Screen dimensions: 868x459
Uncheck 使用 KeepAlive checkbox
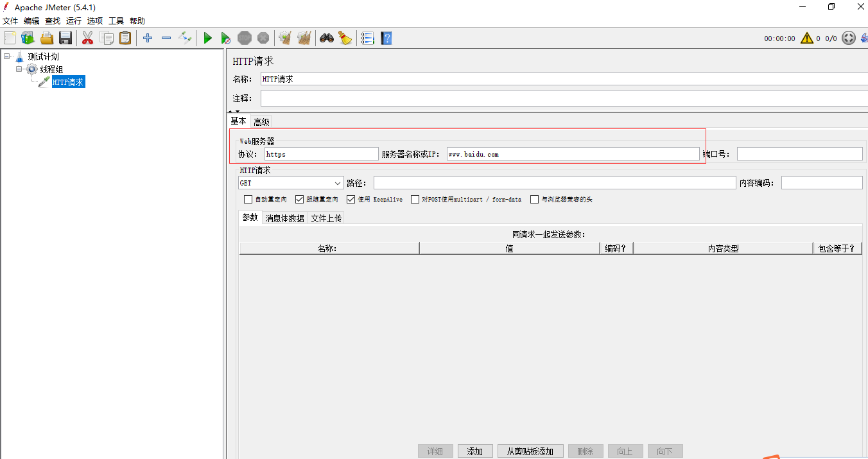351,200
